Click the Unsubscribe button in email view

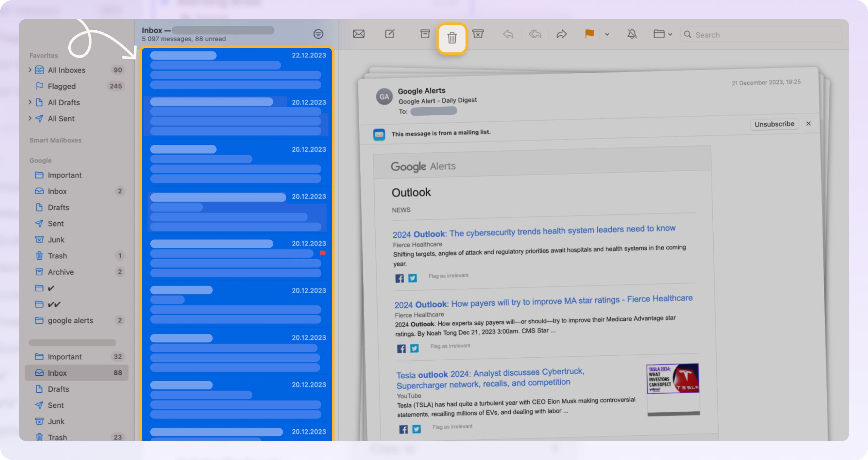click(774, 124)
